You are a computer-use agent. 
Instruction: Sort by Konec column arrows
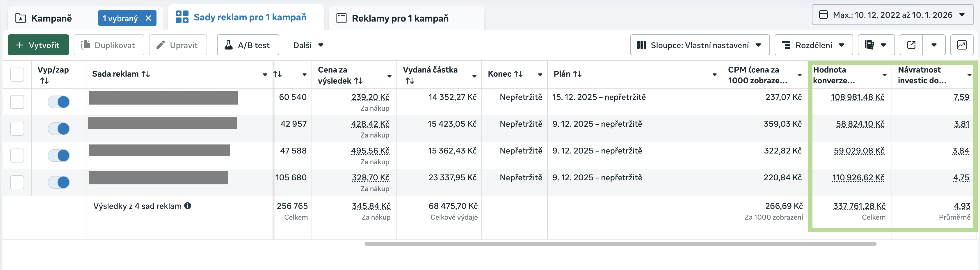pos(518,74)
